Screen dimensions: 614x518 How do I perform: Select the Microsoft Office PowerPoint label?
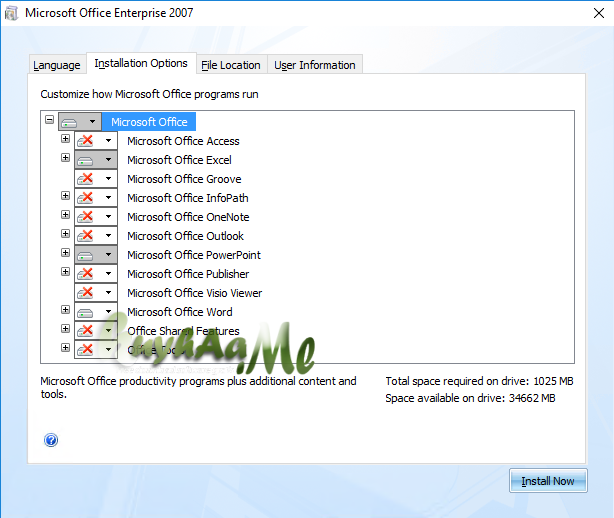tap(194, 255)
